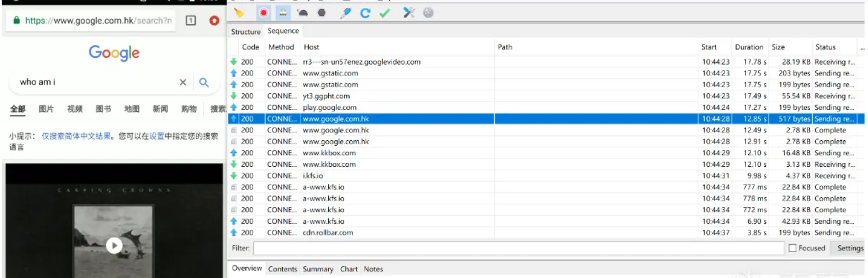
Task: Open the Tools wrench icon
Action: coord(409,12)
